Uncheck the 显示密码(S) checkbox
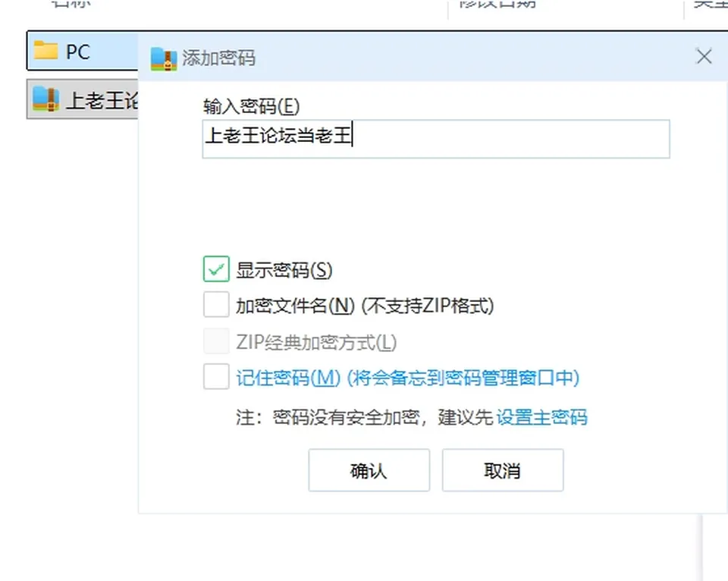Screen dimensions: 728x581 [216, 269]
